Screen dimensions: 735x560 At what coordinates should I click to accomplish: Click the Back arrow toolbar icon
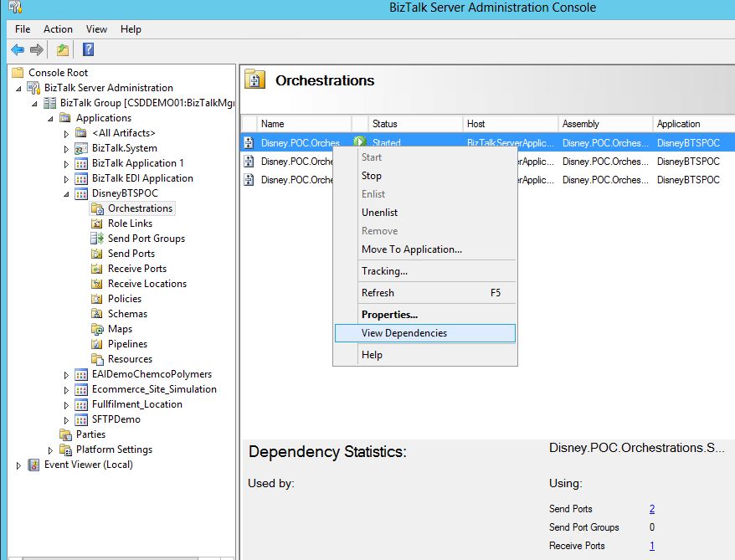pyautogui.click(x=18, y=49)
